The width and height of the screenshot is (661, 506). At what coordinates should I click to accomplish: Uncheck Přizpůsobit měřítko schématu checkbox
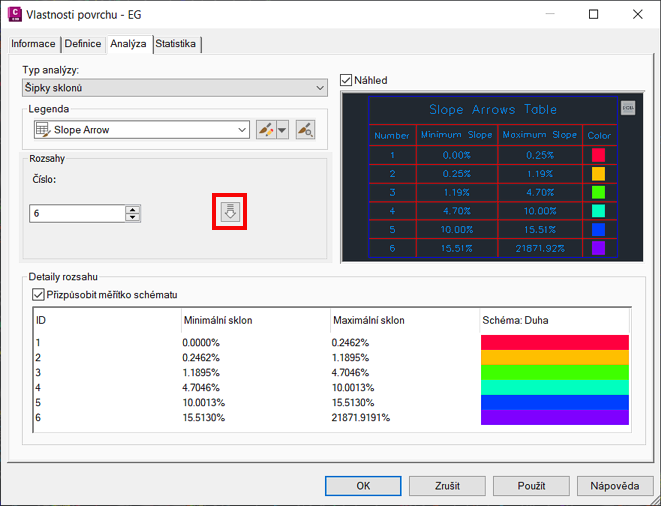(39, 295)
